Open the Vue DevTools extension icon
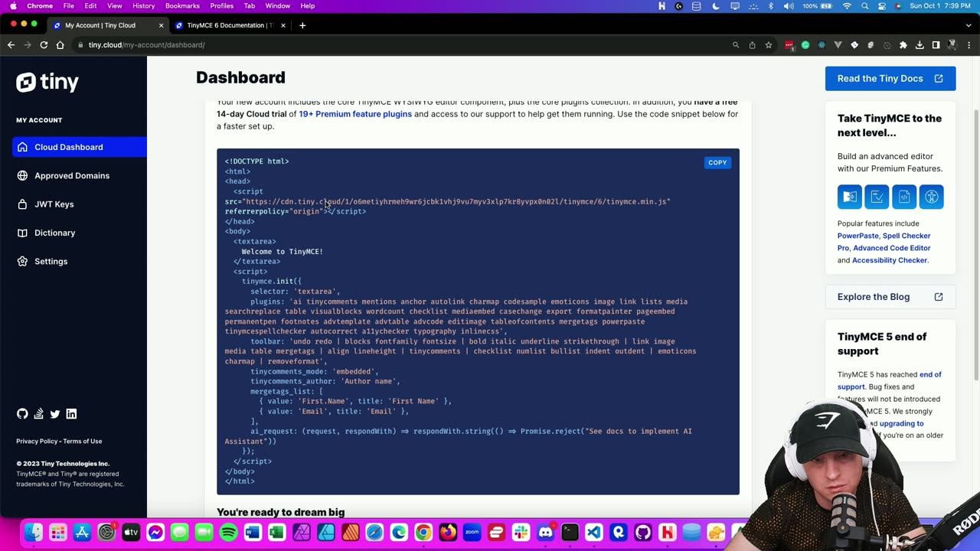This screenshot has height=551, width=980. (x=838, y=45)
